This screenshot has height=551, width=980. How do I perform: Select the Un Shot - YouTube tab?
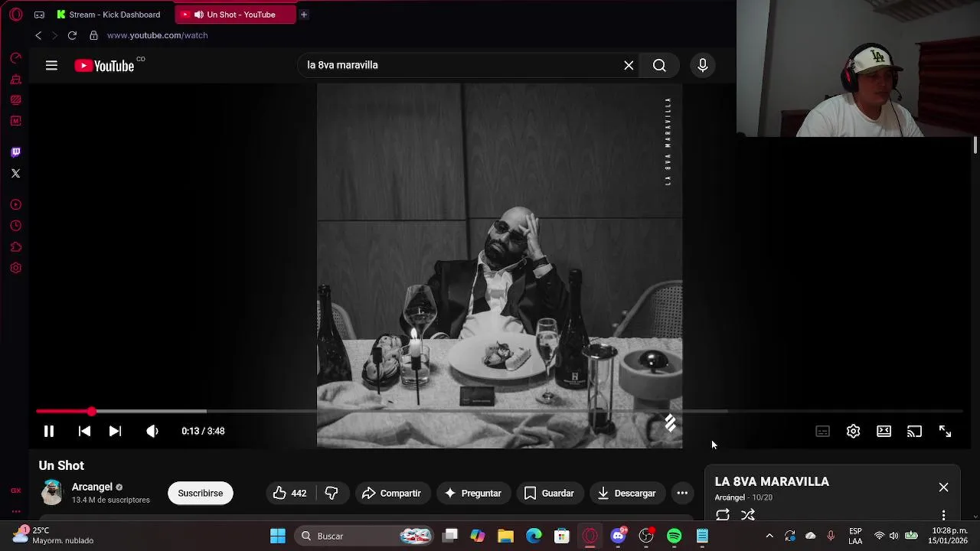click(x=235, y=15)
